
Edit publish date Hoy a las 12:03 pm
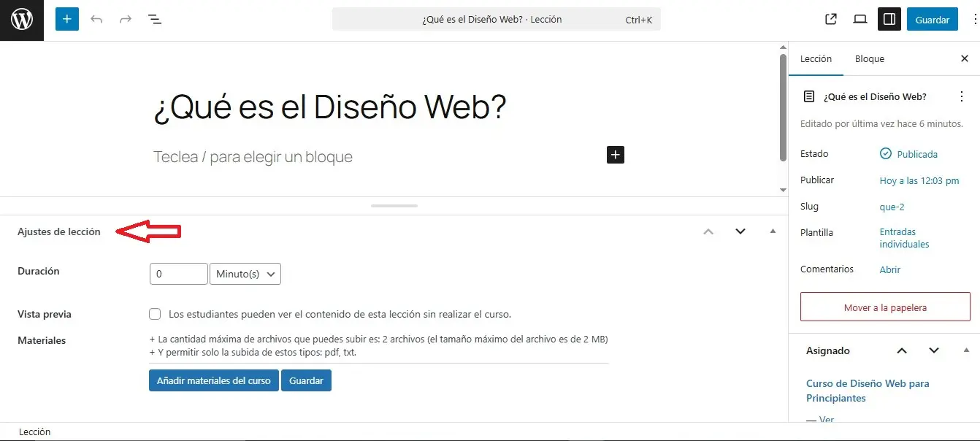point(919,180)
